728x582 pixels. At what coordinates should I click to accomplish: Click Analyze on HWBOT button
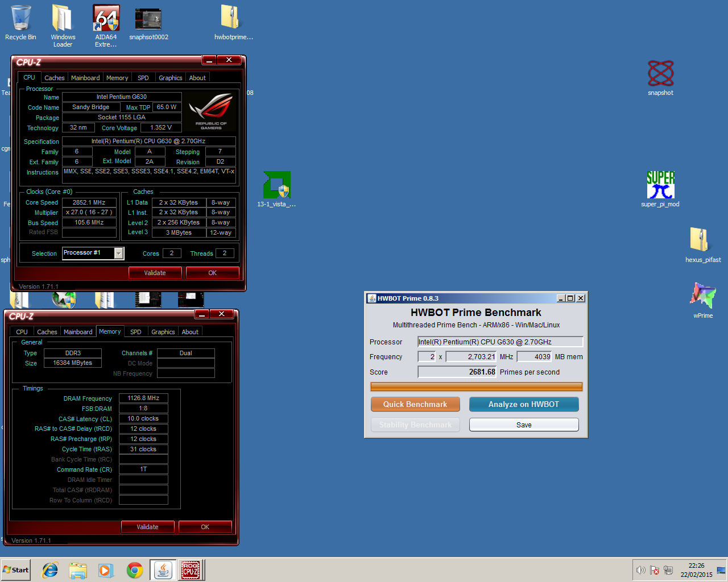pyautogui.click(x=524, y=404)
